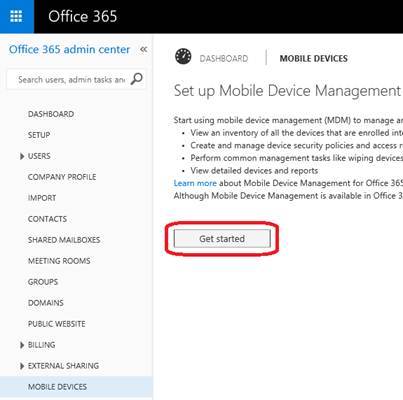The height and width of the screenshot is (400, 403).
Task: Click the dashboard gauge icon
Action: [183, 56]
